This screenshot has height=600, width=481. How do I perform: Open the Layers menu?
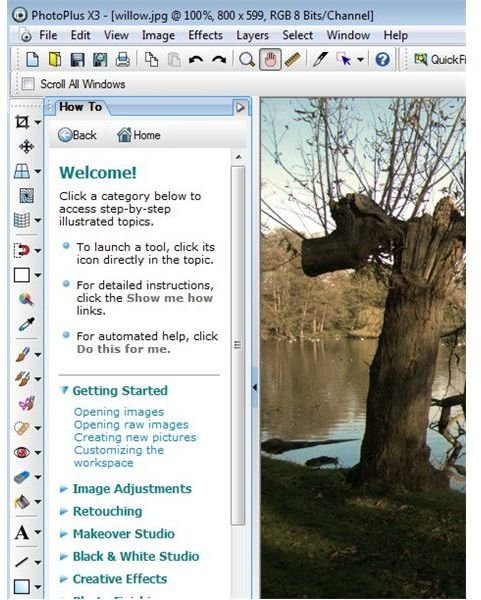tap(253, 35)
